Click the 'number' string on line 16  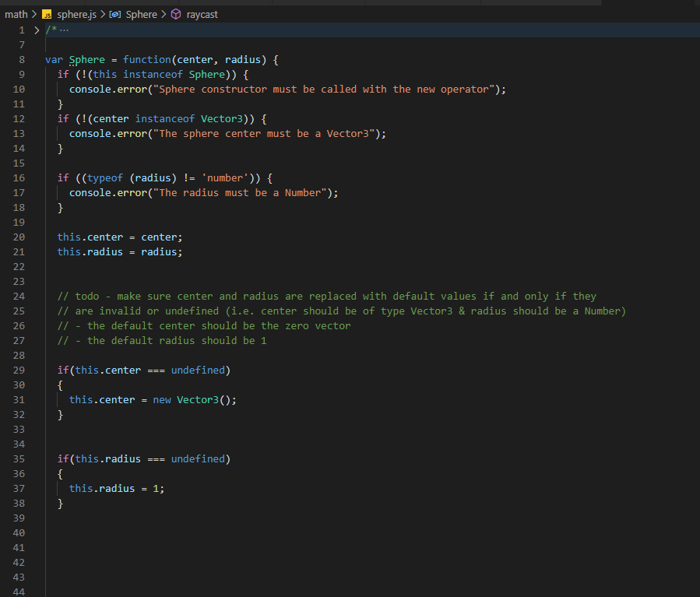coord(225,178)
